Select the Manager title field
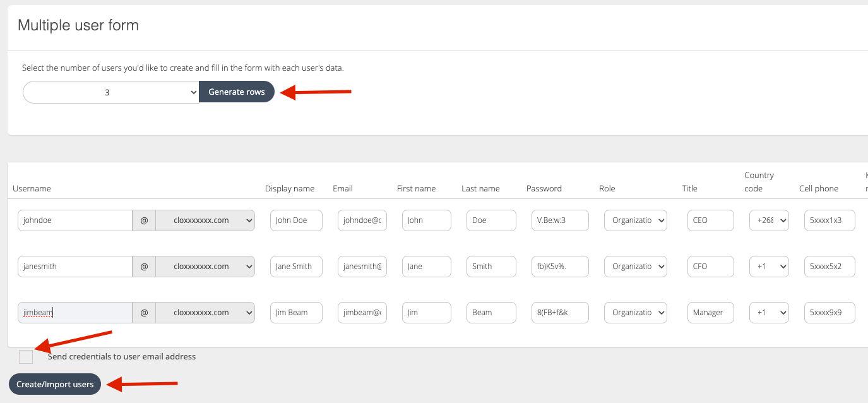The image size is (868, 403). coord(710,313)
